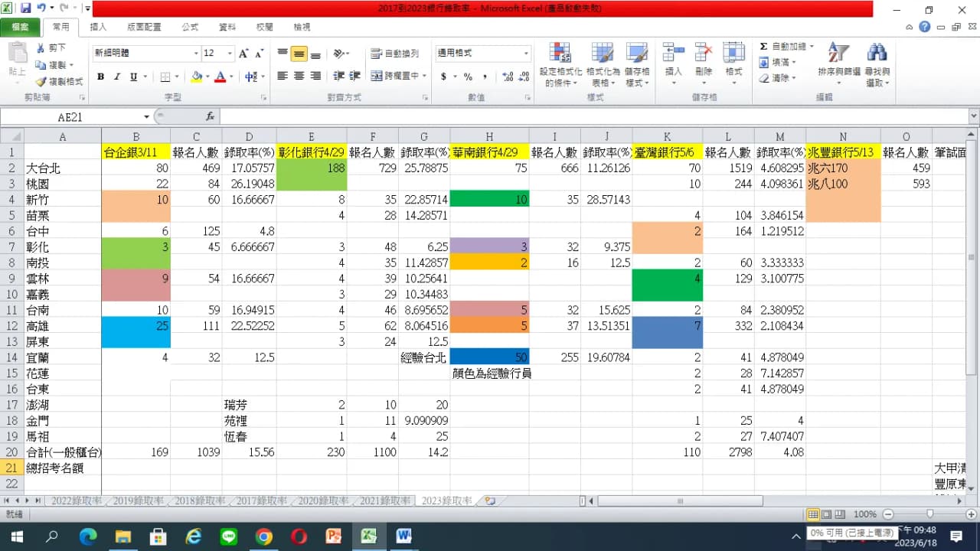This screenshot has width=980, height=551.
Task: Open Microsoft Edge from the taskbar
Action: (x=88, y=536)
